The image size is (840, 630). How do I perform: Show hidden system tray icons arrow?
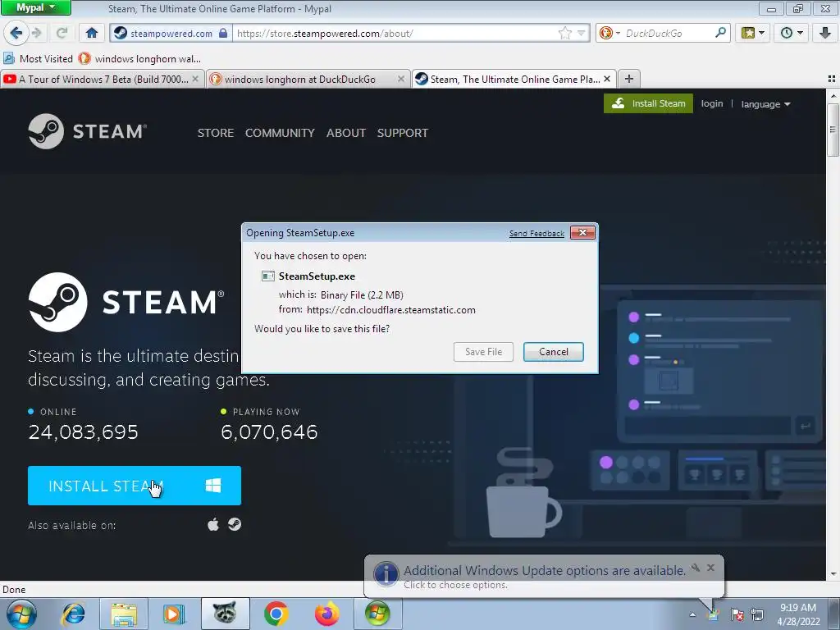coord(692,614)
